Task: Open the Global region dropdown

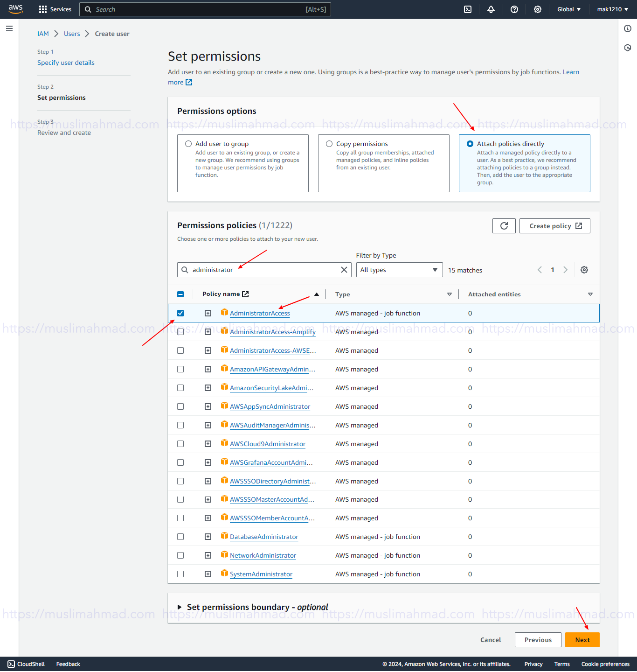Action: coord(569,9)
